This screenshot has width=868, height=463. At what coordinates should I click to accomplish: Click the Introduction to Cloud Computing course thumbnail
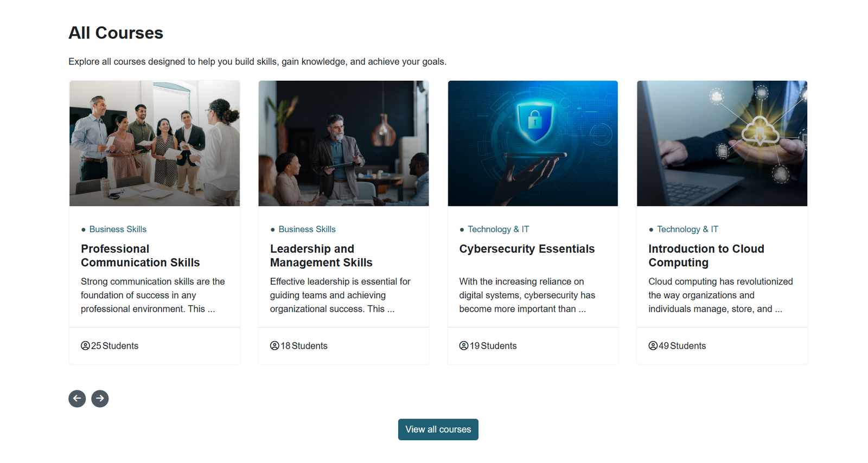[x=722, y=143]
